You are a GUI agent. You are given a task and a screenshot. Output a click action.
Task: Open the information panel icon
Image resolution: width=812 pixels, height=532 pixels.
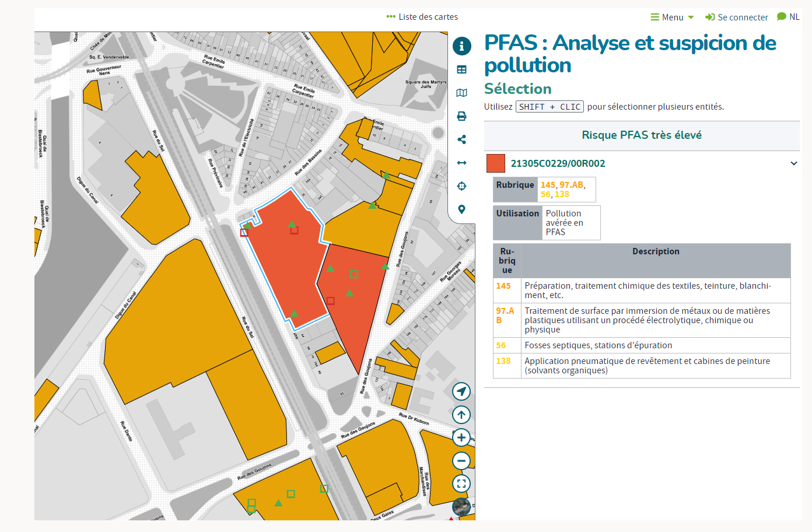pos(462,46)
